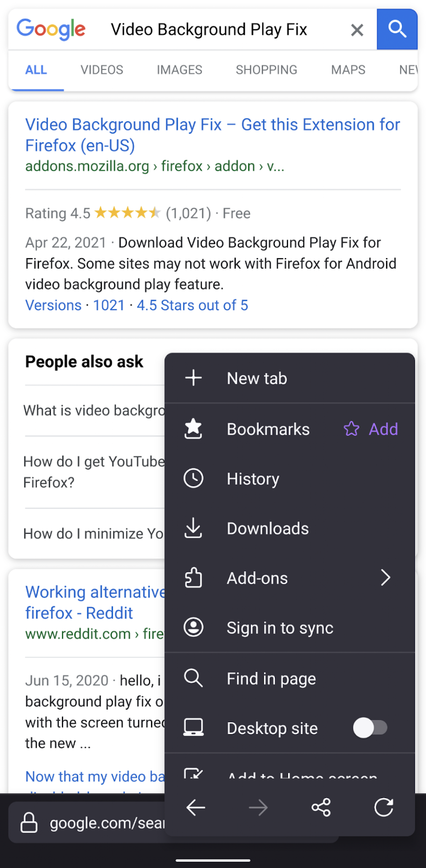Click the Desktop site laptop icon
The height and width of the screenshot is (868, 426).
point(193,728)
